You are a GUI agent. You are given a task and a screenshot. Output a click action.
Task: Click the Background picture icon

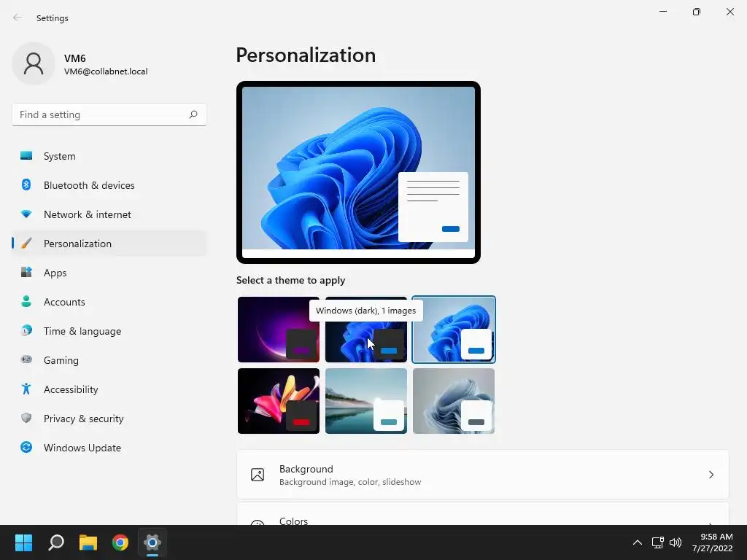[x=258, y=475]
